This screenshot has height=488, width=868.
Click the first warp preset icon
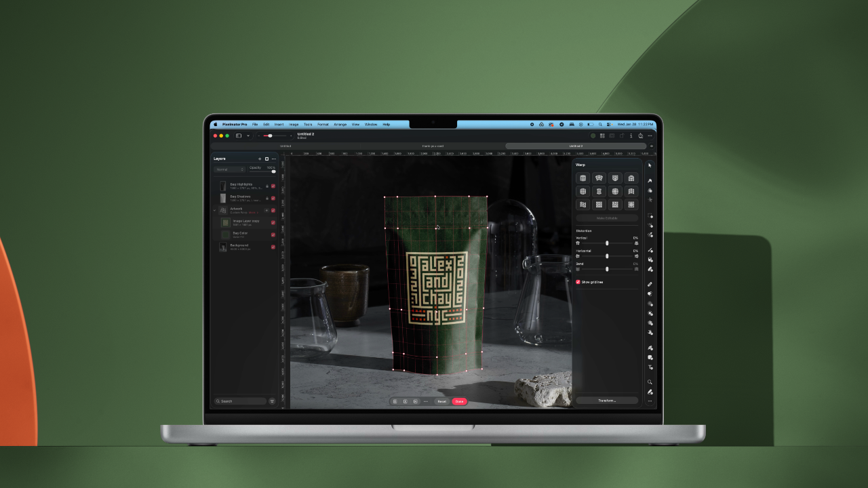click(x=583, y=178)
